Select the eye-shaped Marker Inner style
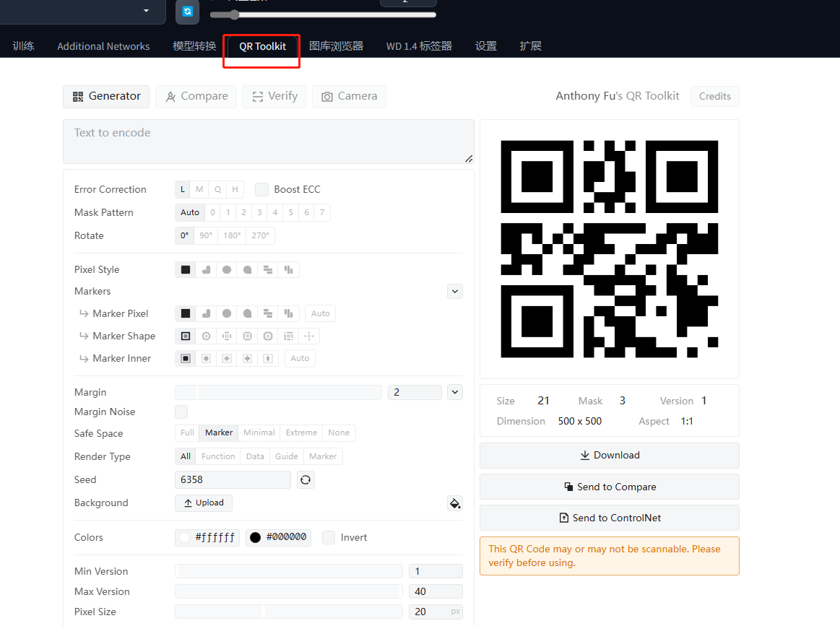The height and width of the screenshot is (626, 840). pyautogui.click(x=268, y=358)
